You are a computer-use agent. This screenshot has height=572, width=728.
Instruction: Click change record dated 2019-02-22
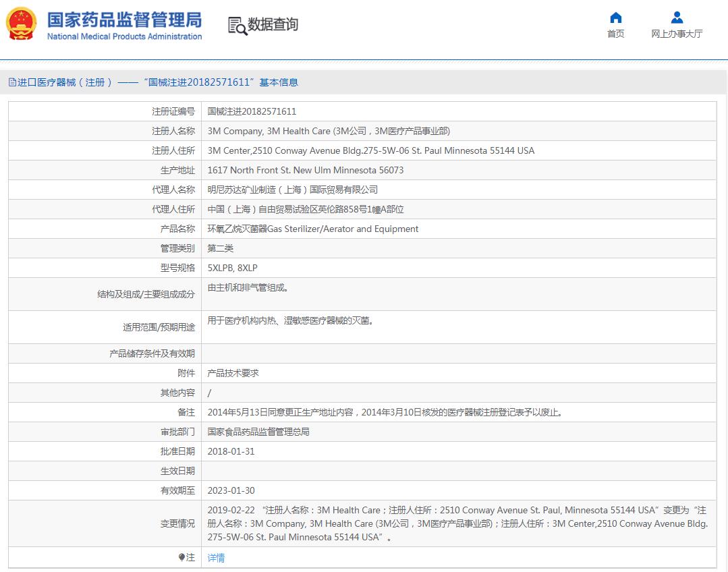pyautogui.click(x=458, y=523)
